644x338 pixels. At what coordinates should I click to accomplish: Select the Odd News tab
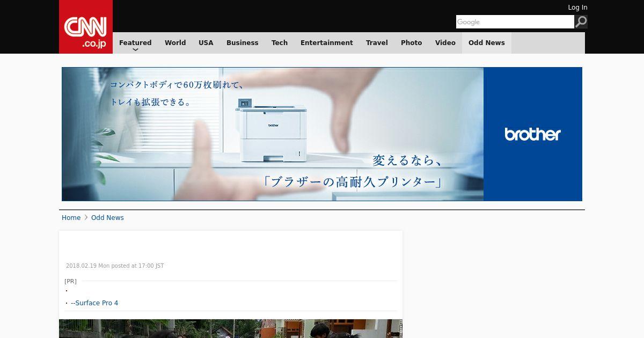coord(487,43)
